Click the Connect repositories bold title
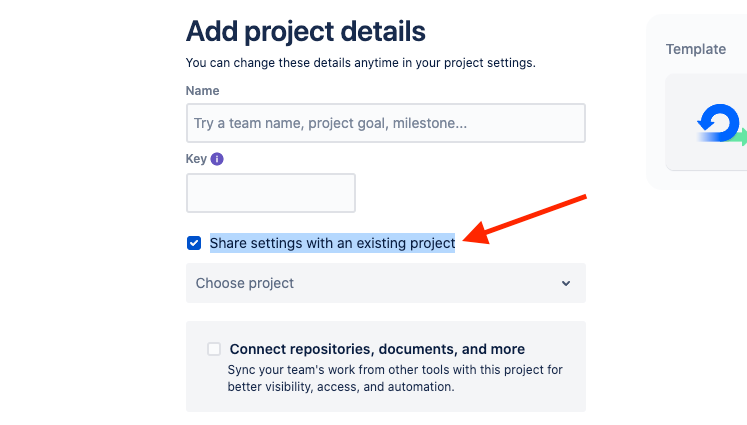Viewport: 747px width, 425px height. pyautogui.click(x=377, y=349)
